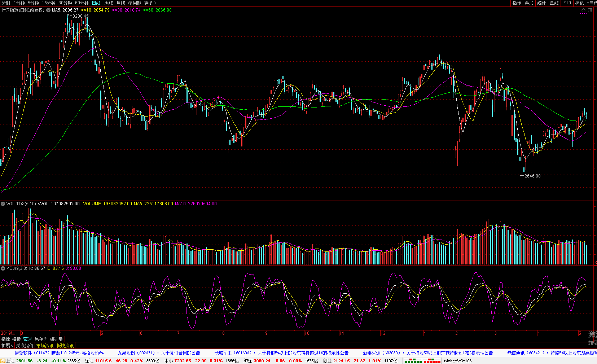Open the 关联报价 tab

pyautogui.click(x=25, y=346)
